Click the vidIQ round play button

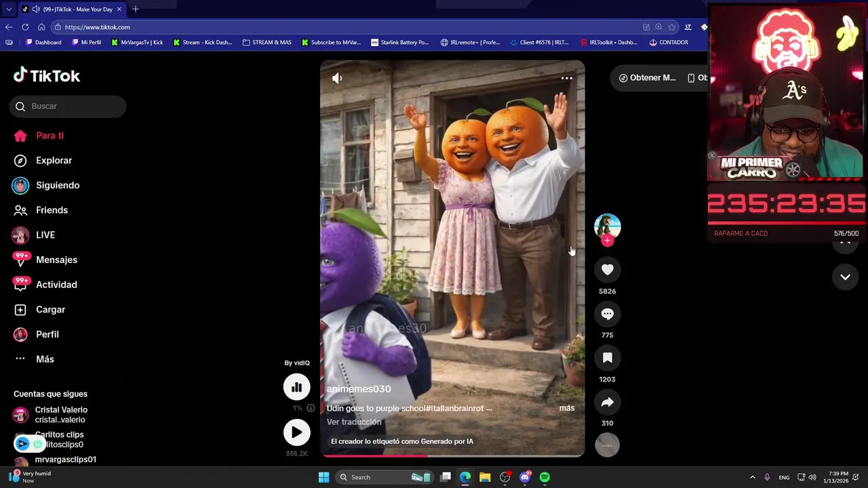click(x=296, y=432)
